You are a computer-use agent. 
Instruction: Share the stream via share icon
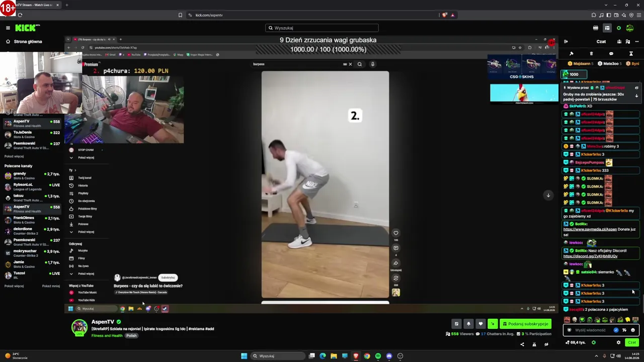tap(522, 344)
